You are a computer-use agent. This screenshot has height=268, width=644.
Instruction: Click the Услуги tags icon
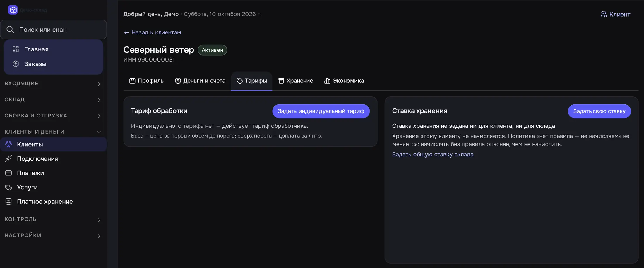[x=8, y=187]
